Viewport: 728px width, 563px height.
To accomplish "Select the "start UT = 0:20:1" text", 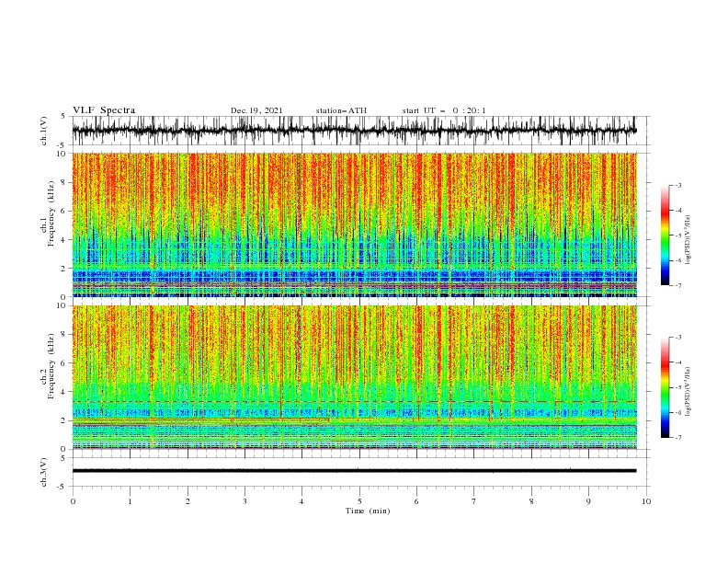I will coord(444,110).
